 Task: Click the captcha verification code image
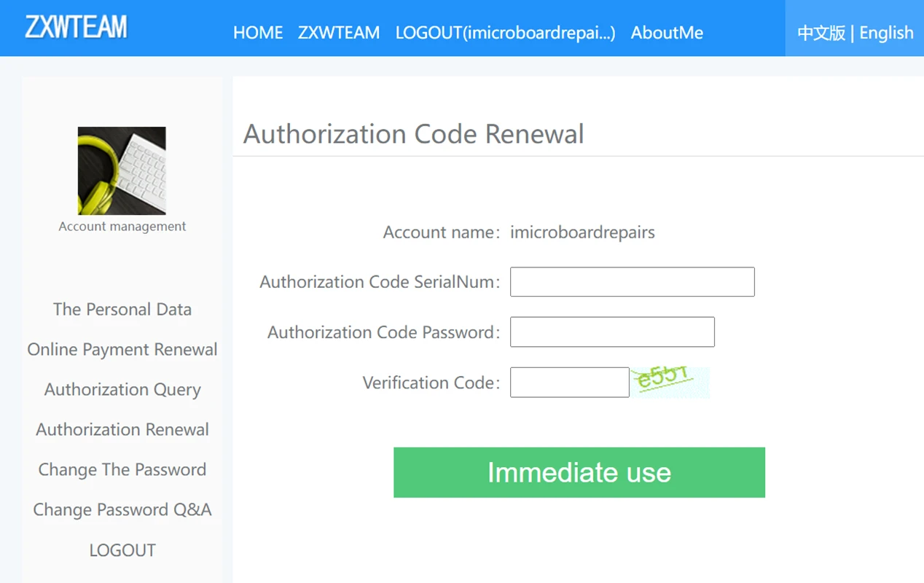point(670,382)
